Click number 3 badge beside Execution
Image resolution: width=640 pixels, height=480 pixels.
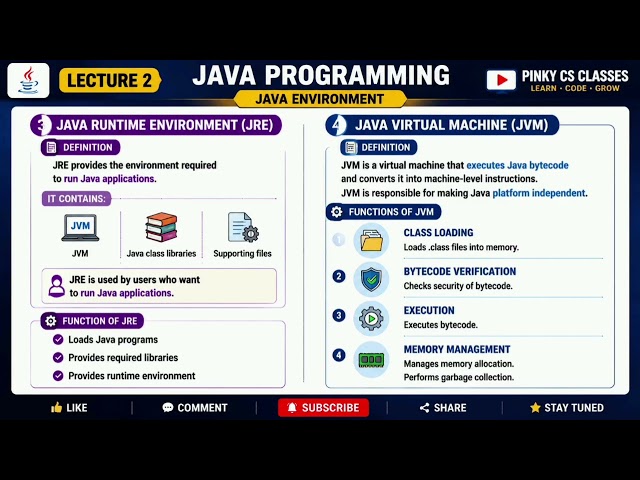[x=338, y=316]
